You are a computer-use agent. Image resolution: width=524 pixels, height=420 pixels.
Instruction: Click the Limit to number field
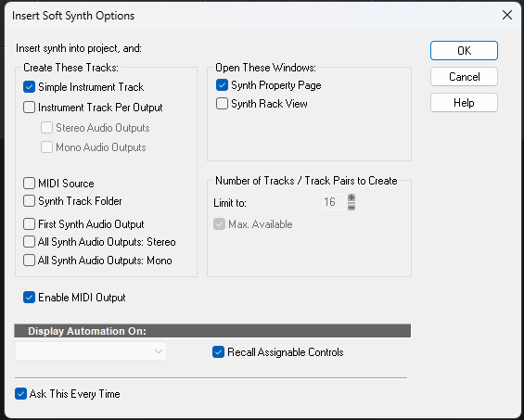(334, 202)
